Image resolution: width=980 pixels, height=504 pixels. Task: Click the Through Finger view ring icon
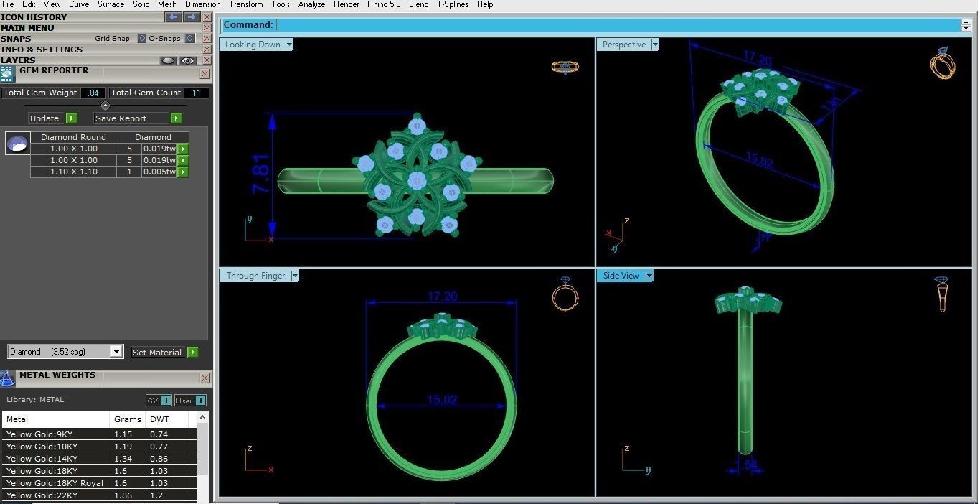[x=565, y=294]
